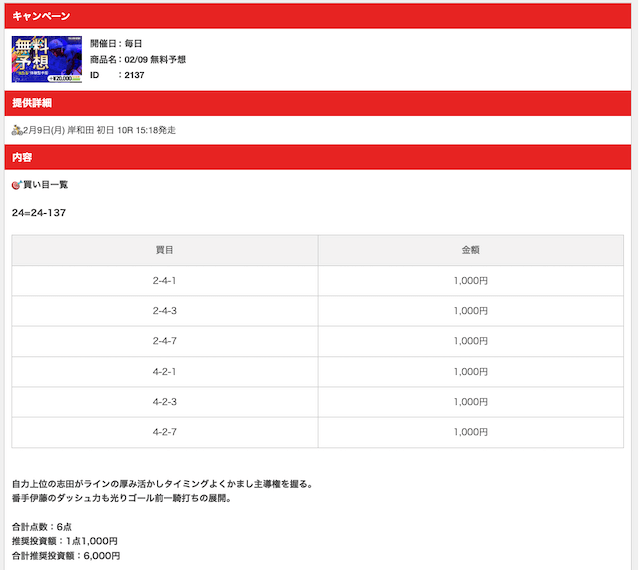Click the 提供詳細 red section header
The image size is (640, 570).
(x=319, y=103)
